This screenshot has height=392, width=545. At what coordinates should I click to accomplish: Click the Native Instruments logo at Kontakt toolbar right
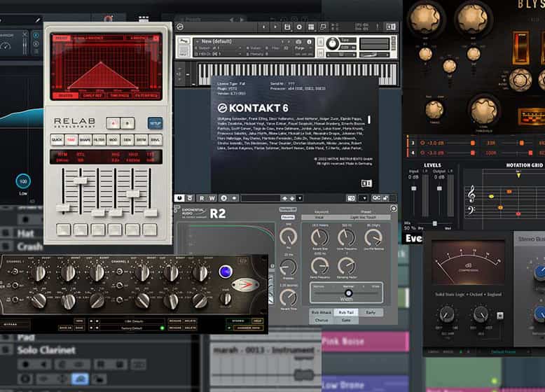click(x=391, y=27)
